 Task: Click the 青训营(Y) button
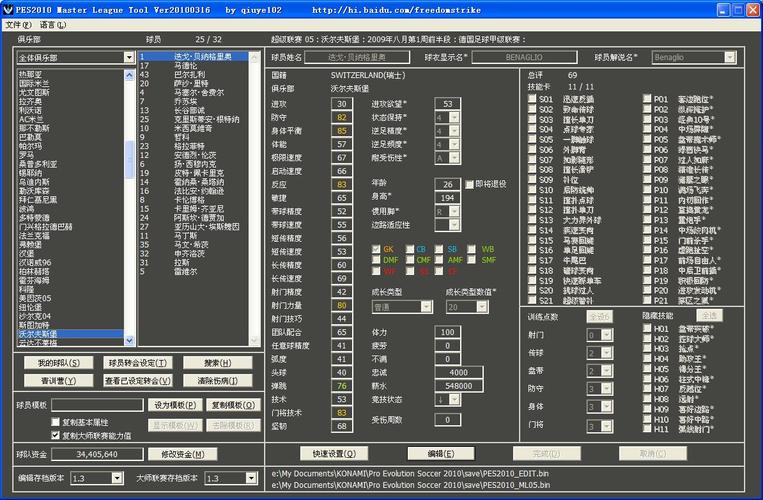[58, 380]
